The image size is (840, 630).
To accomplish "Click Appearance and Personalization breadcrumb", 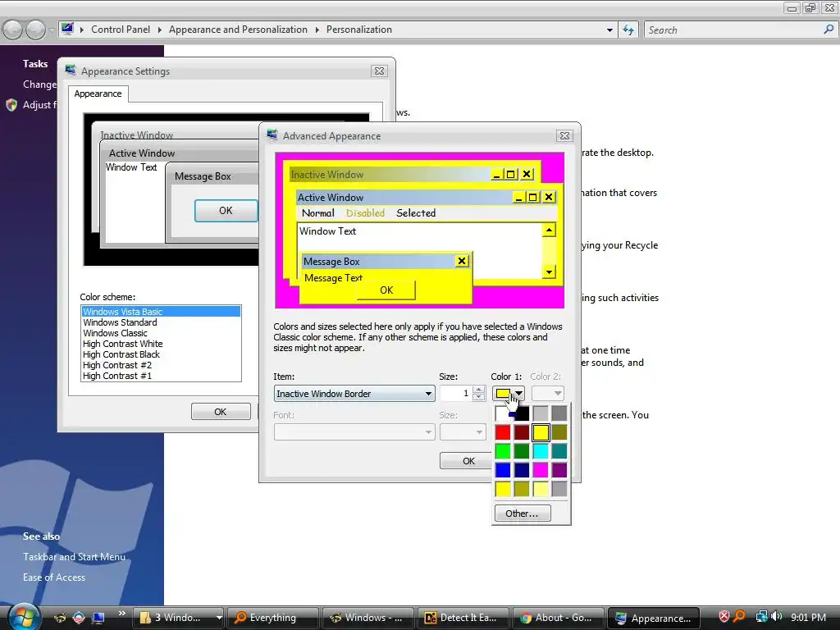I will (x=238, y=30).
